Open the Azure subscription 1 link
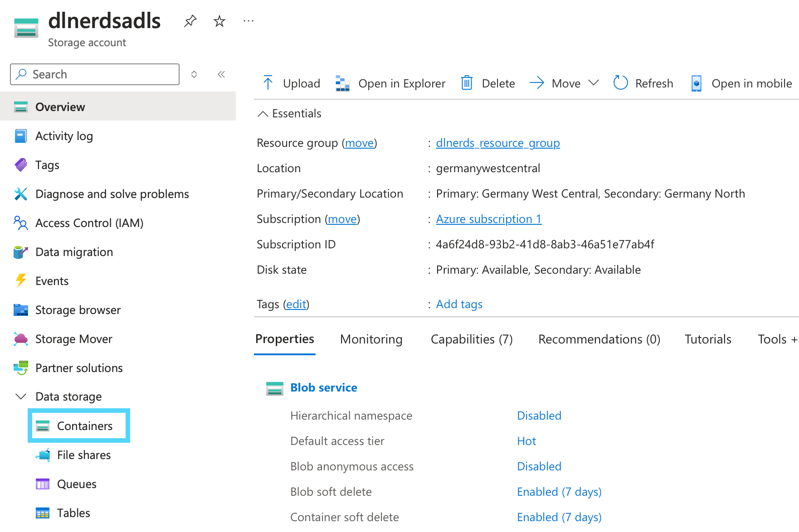This screenshot has width=799, height=532. (x=488, y=219)
